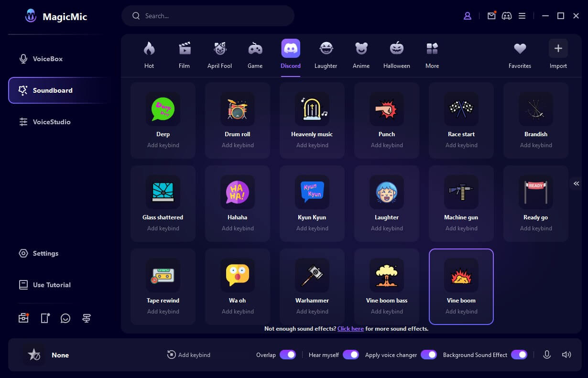This screenshot has height=378, width=588.
Task: Disable the Hear myself toggle
Action: 351,355
